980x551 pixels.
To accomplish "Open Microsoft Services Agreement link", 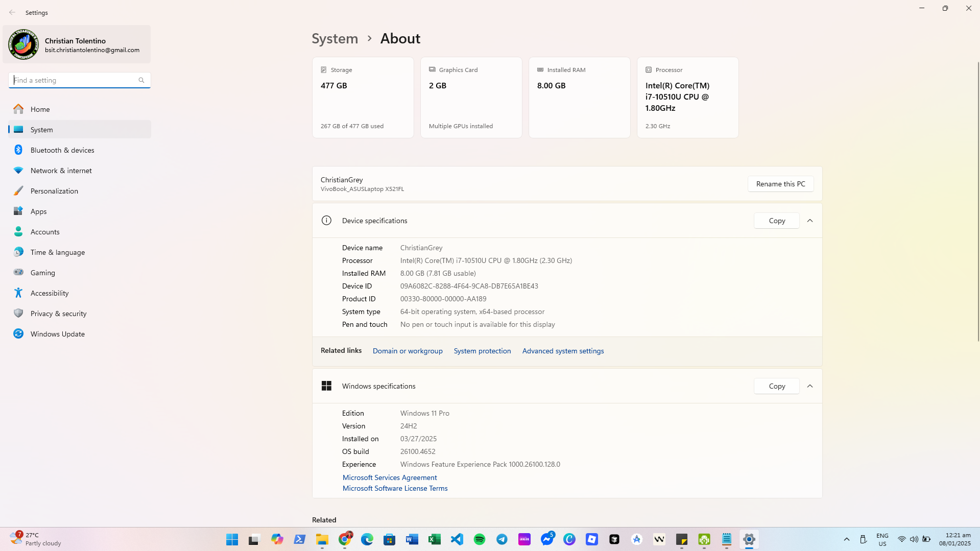I will [390, 477].
